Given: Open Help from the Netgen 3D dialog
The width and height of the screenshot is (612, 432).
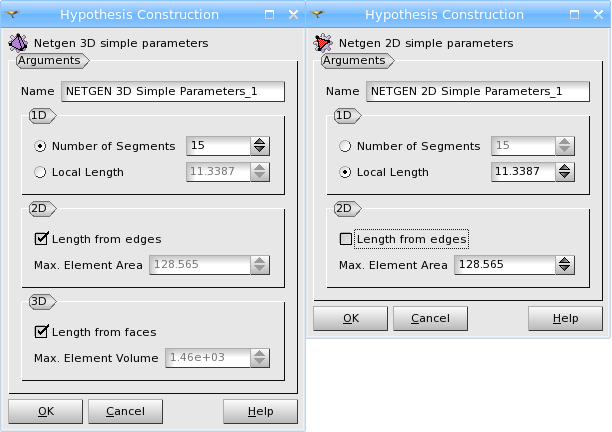Looking at the screenshot, I should tap(260, 411).
